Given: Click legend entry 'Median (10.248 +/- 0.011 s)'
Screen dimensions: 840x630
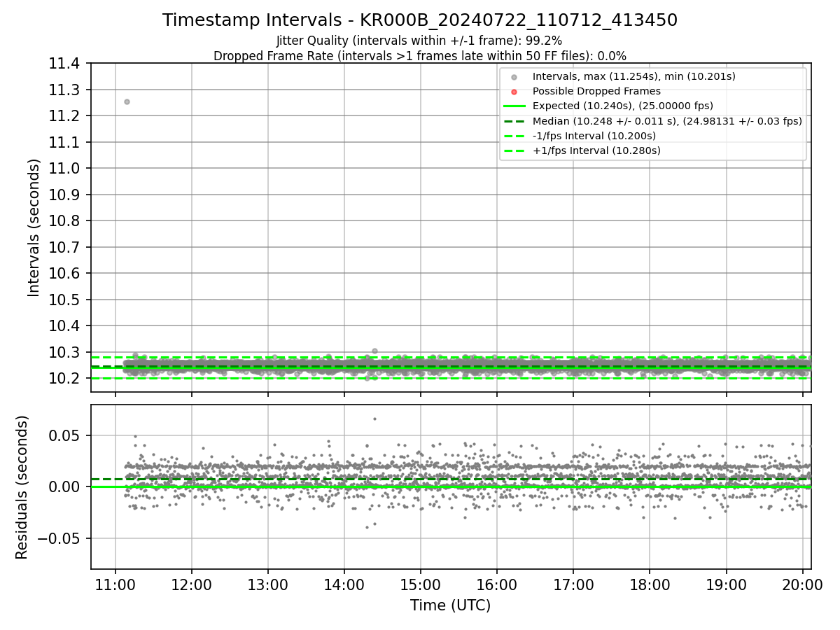Looking at the screenshot, I should click(x=667, y=121).
